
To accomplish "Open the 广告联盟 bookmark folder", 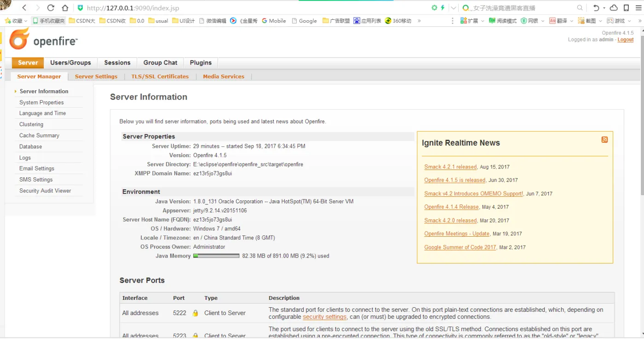I will pyautogui.click(x=336, y=21).
